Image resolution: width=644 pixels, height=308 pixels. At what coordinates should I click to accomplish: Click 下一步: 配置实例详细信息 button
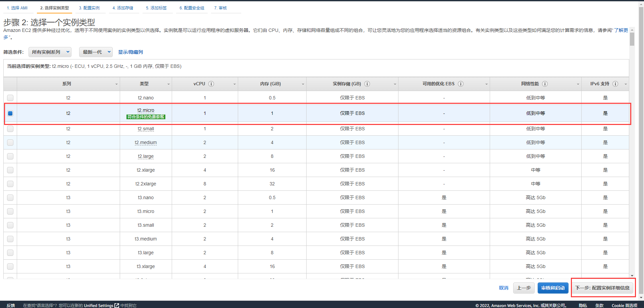coord(602,288)
